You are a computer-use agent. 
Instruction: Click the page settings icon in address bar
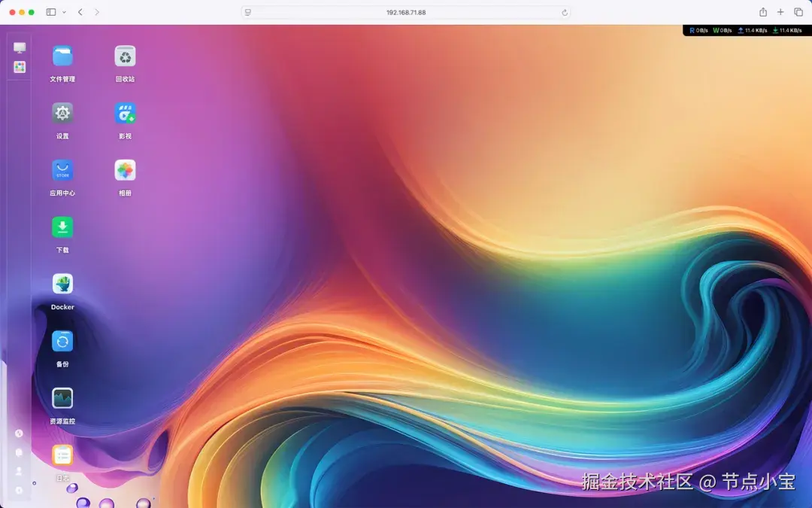pyautogui.click(x=248, y=13)
